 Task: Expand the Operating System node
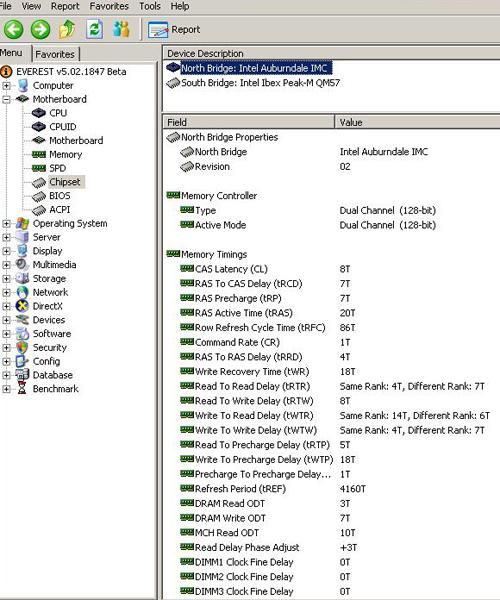[7, 223]
